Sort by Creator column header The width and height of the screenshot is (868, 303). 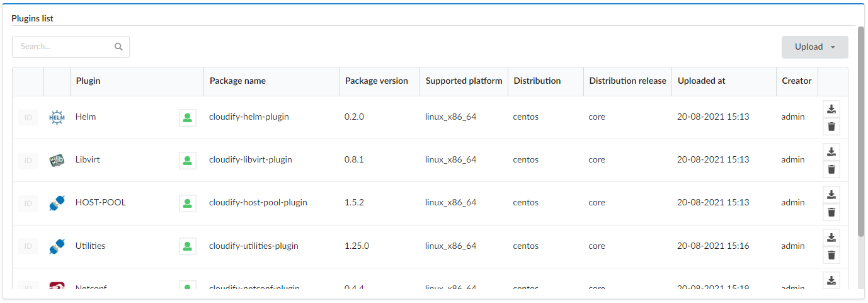[797, 81]
